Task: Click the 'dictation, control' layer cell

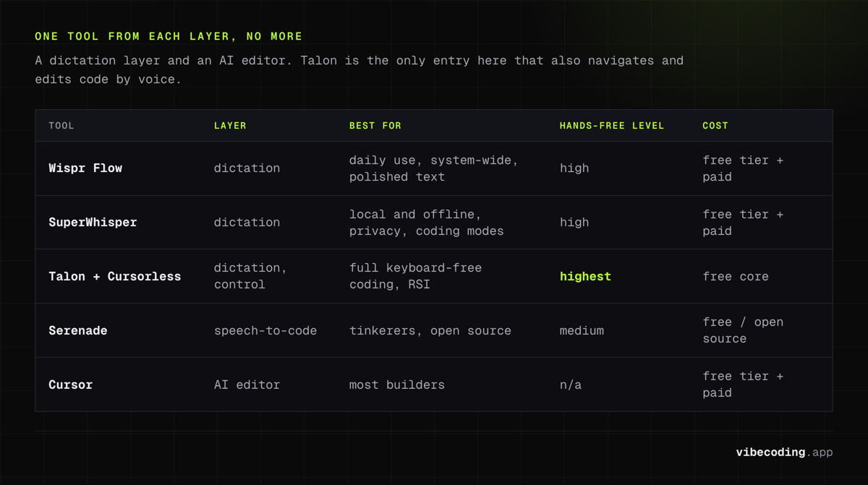Action: 250,276
